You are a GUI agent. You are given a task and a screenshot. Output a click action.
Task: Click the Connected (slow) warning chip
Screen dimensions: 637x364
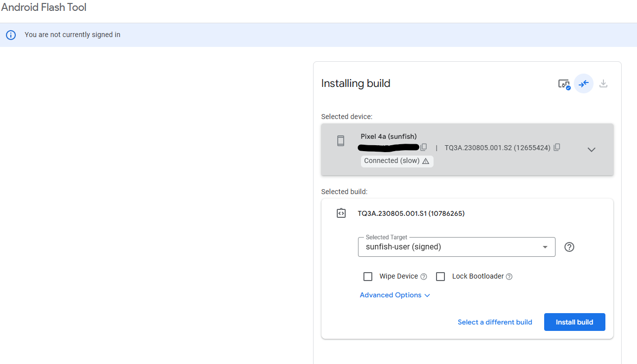coord(397,161)
